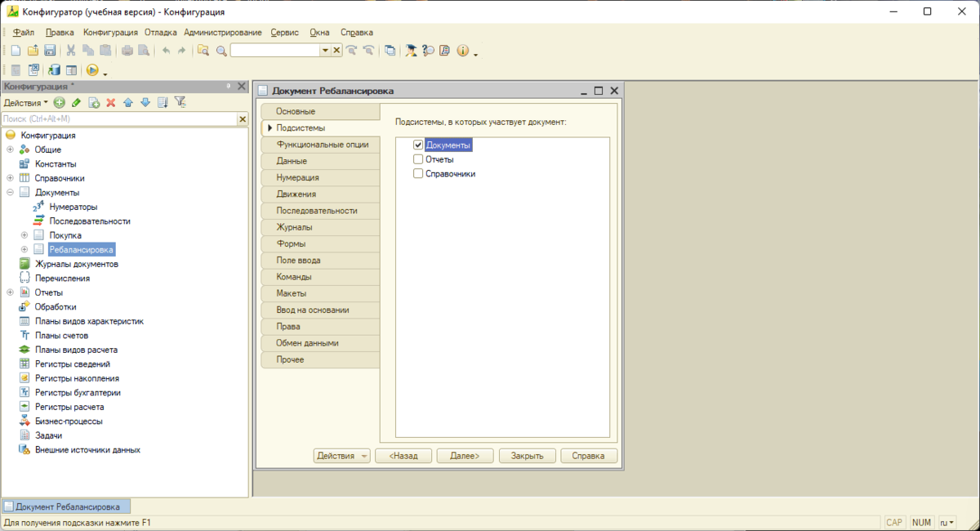Check the Отчеты subsystem checkbox
The image size is (980, 531).
418,159
